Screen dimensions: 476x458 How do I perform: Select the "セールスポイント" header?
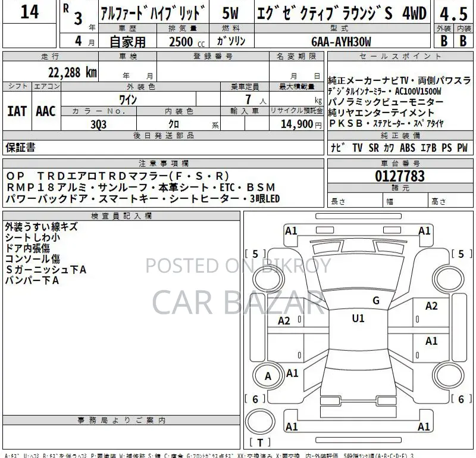coord(400,56)
